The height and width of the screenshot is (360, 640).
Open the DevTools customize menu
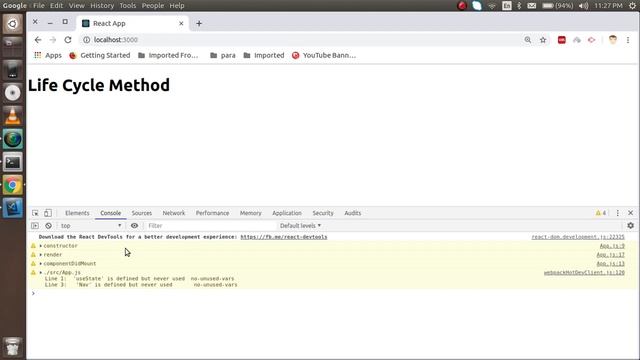[x=618, y=213]
